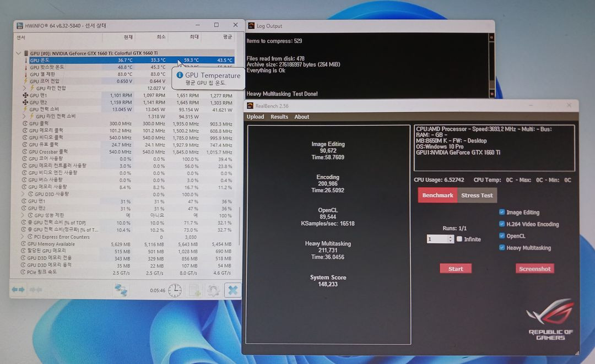The height and width of the screenshot is (364, 595).
Task: Toggle the Heavy Multitasking checkbox
Action: click(502, 248)
